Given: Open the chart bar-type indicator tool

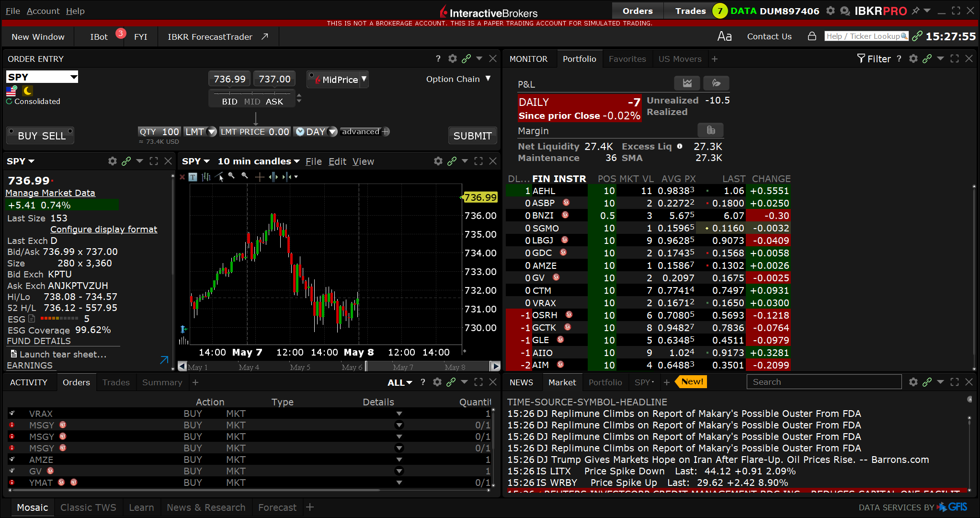Looking at the screenshot, I should click(x=206, y=177).
